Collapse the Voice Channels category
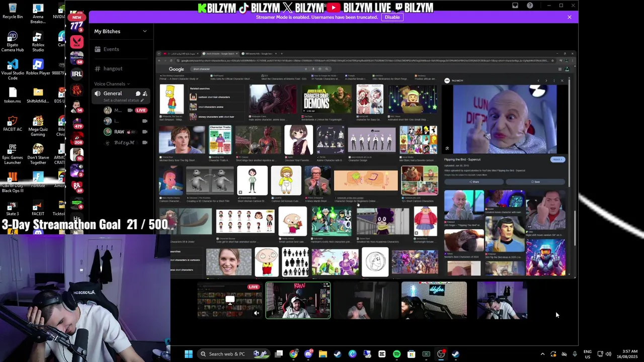Screen dimensions: 644x362 click(112, 84)
